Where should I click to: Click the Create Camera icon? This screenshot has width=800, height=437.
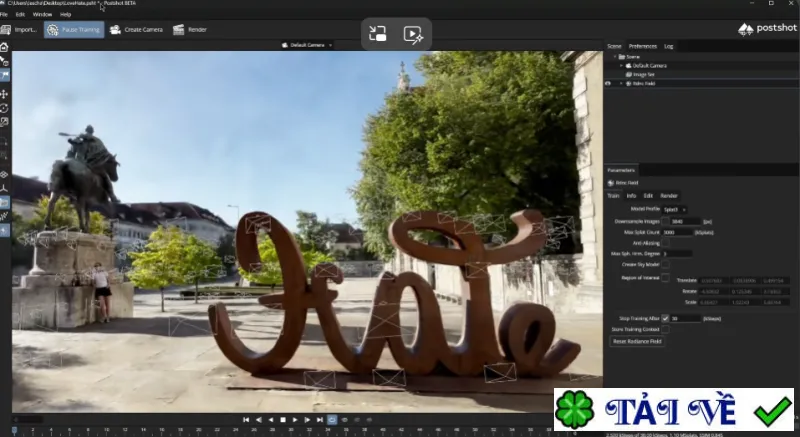coord(115,30)
